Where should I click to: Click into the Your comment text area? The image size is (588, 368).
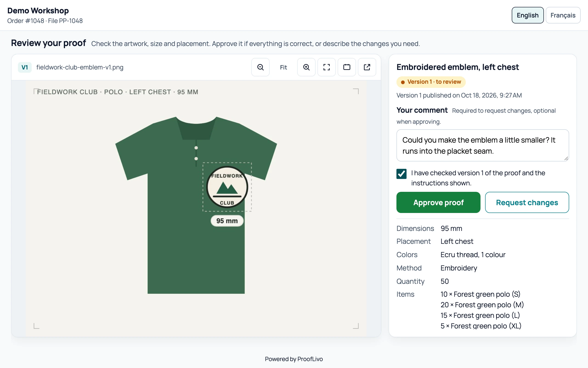[483, 145]
